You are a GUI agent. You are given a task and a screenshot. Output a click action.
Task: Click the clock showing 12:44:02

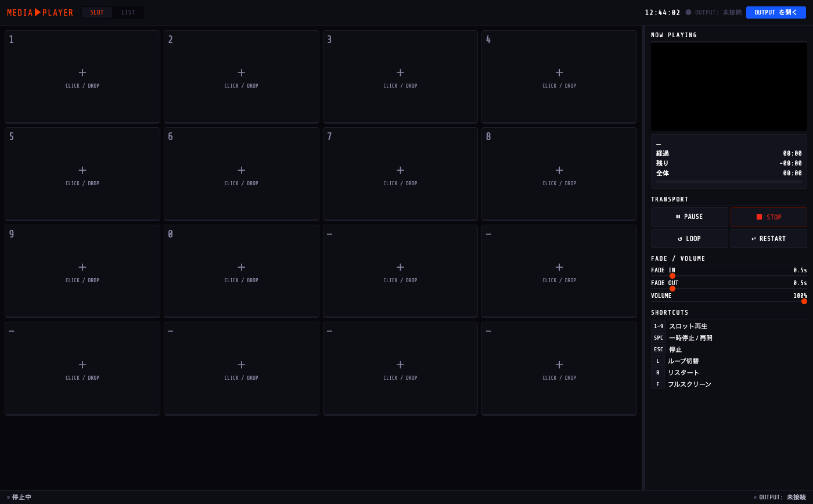663,13
